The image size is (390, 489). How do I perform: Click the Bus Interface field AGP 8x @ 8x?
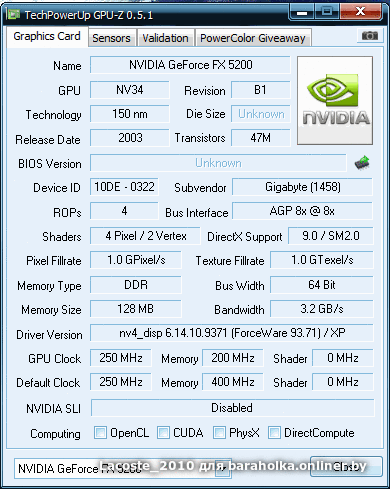pyautogui.click(x=302, y=211)
